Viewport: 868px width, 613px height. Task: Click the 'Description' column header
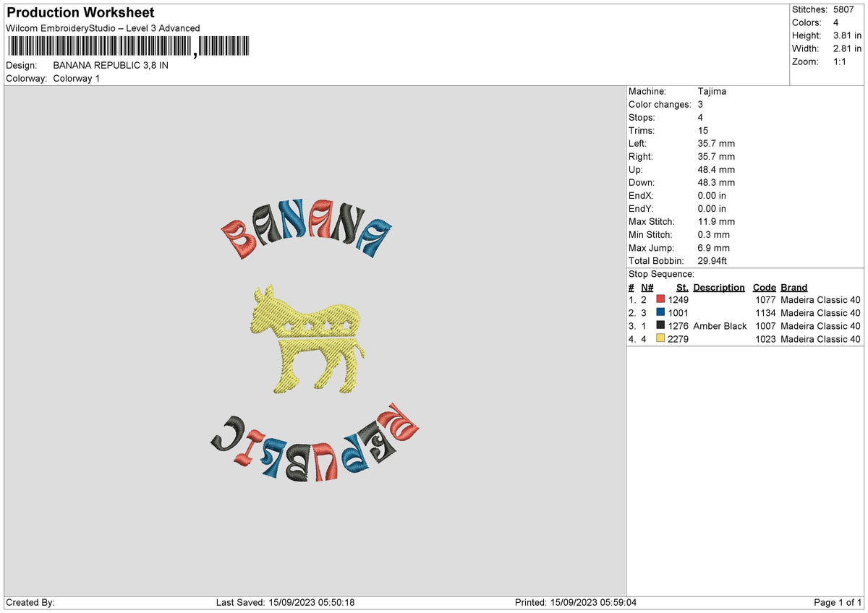(719, 287)
